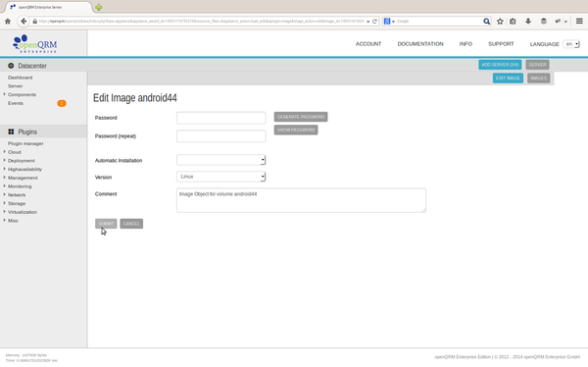Viewport: 588px width, 367px height.
Task: Select the ADD SERVER (3/4) tab
Action: pos(500,65)
